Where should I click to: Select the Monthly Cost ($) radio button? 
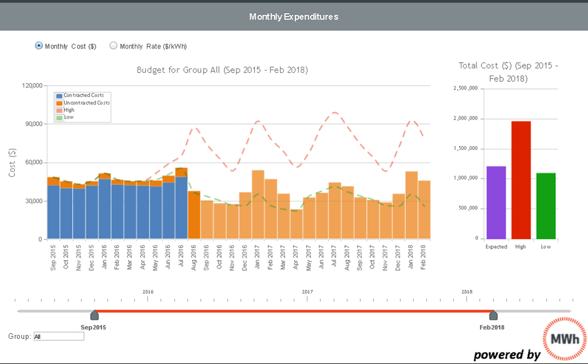click(38, 46)
